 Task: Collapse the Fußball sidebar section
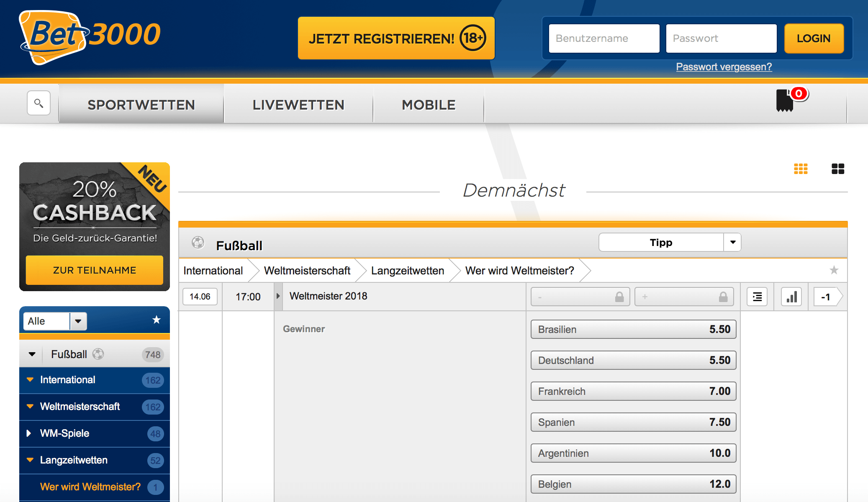pos(32,354)
